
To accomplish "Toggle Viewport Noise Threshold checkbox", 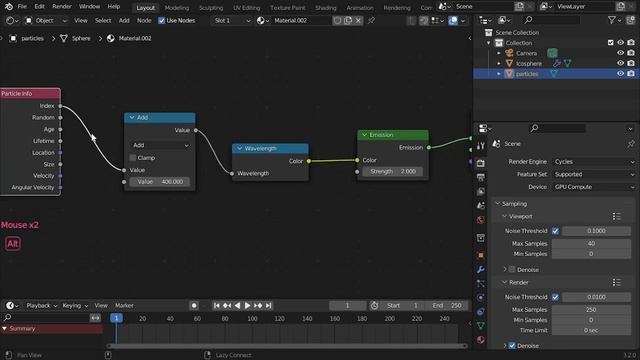I will pos(555,231).
